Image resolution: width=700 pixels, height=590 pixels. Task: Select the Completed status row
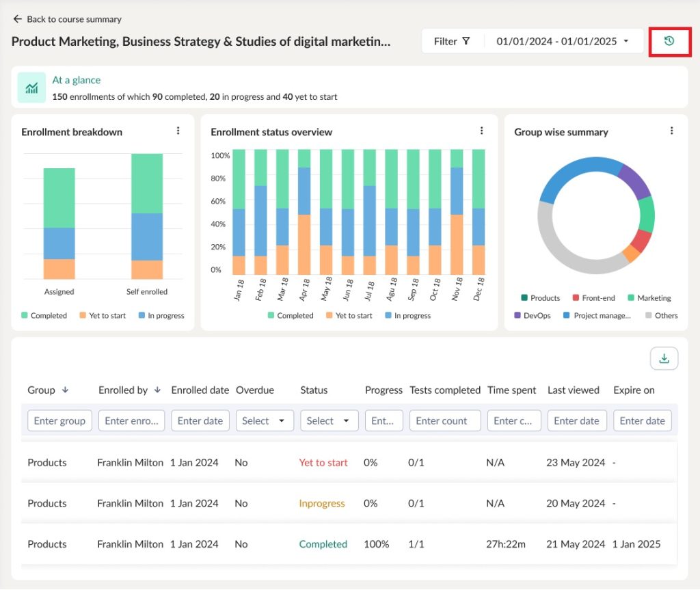(323, 544)
